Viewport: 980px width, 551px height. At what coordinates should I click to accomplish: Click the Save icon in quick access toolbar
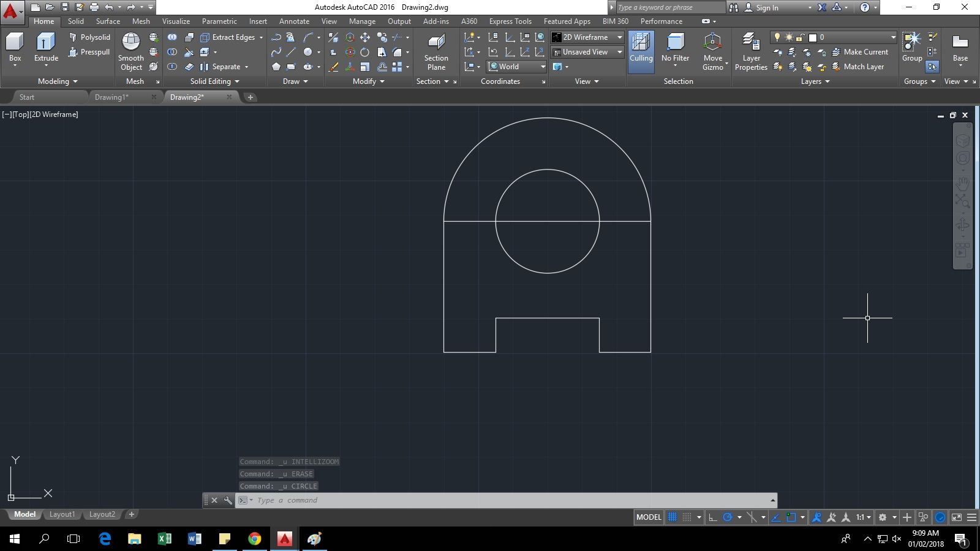(x=64, y=7)
